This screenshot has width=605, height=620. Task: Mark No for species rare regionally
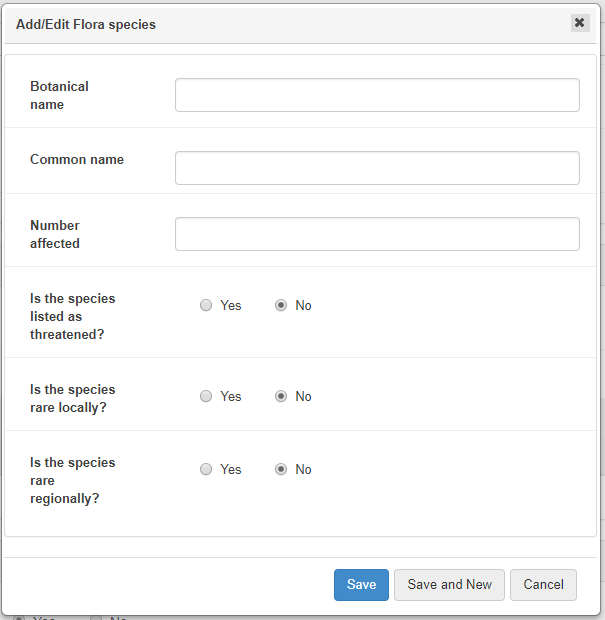pos(282,470)
